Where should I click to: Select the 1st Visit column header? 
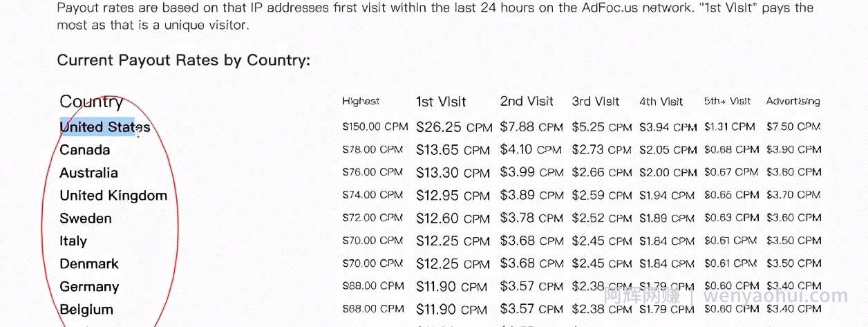click(x=441, y=102)
